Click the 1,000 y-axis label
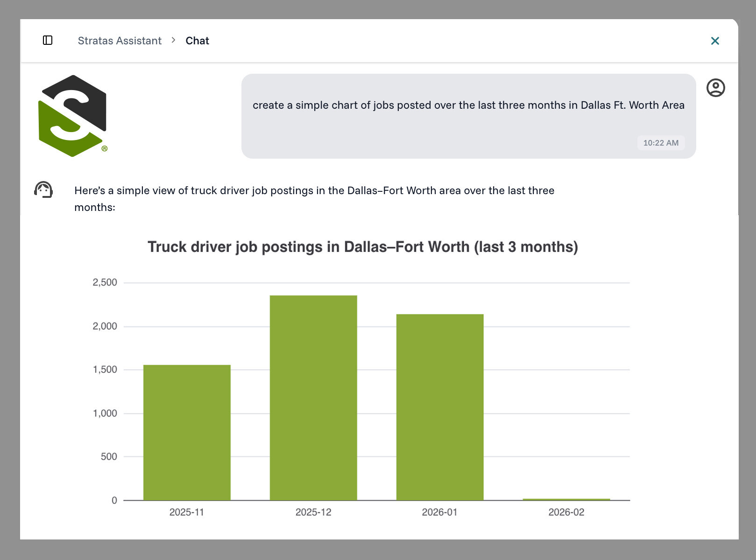Viewport: 756px width, 560px height. click(x=105, y=413)
